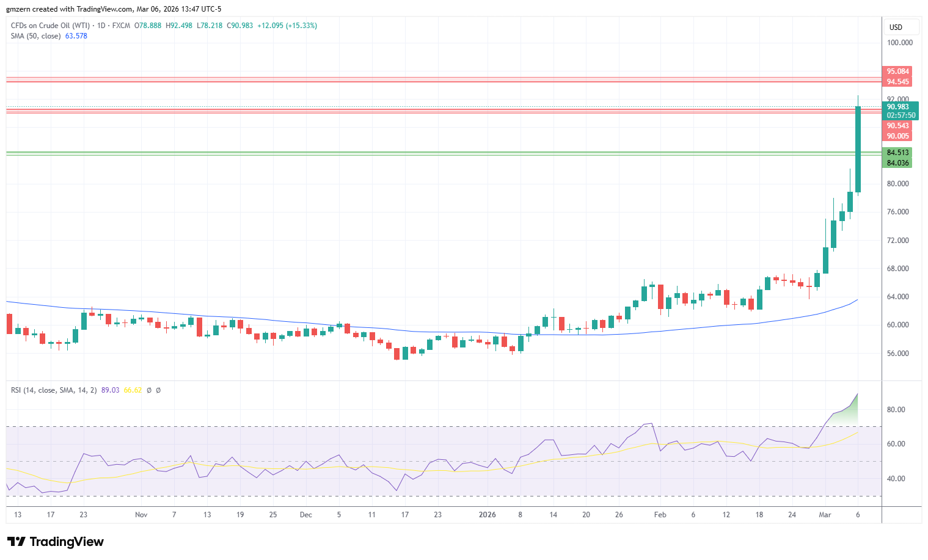Click the TradingView logo in the footer
This screenshot has height=560, width=928.
click(55, 542)
